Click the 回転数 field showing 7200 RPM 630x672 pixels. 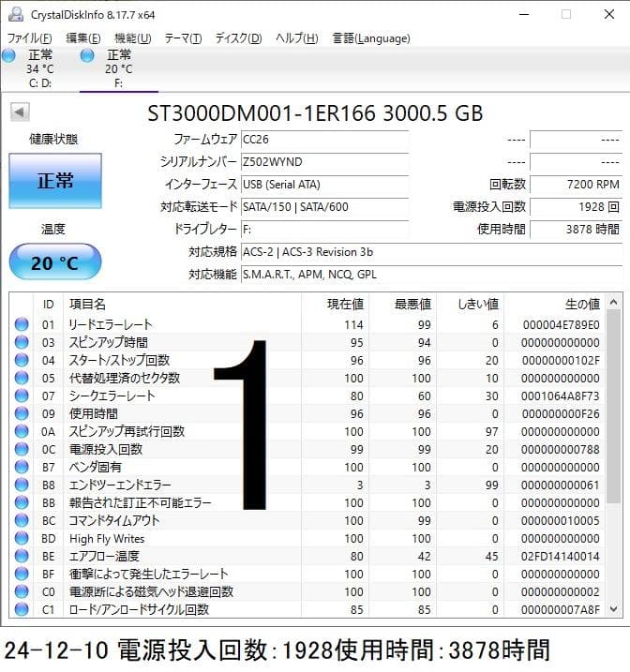(x=576, y=185)
